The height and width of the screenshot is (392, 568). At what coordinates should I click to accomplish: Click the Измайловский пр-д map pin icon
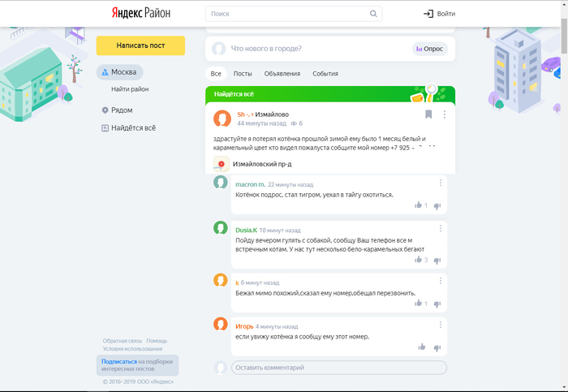click(x=221, y=164)
